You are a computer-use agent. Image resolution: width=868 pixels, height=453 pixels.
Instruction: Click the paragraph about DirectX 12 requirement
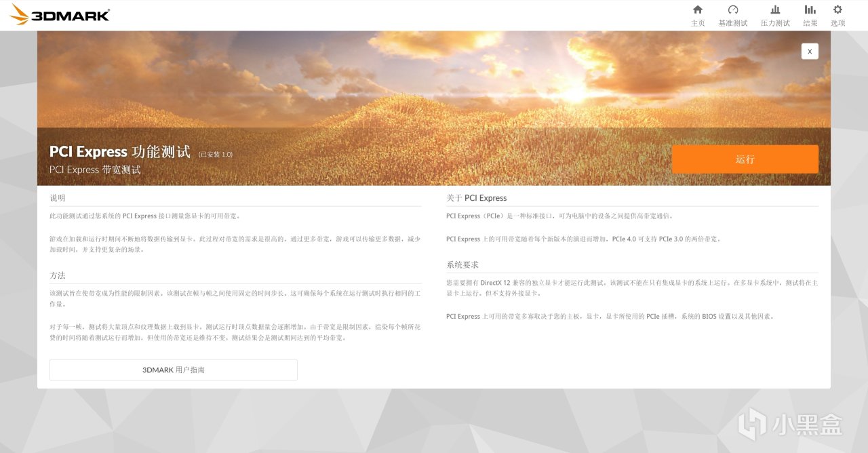tap(632, 288)
